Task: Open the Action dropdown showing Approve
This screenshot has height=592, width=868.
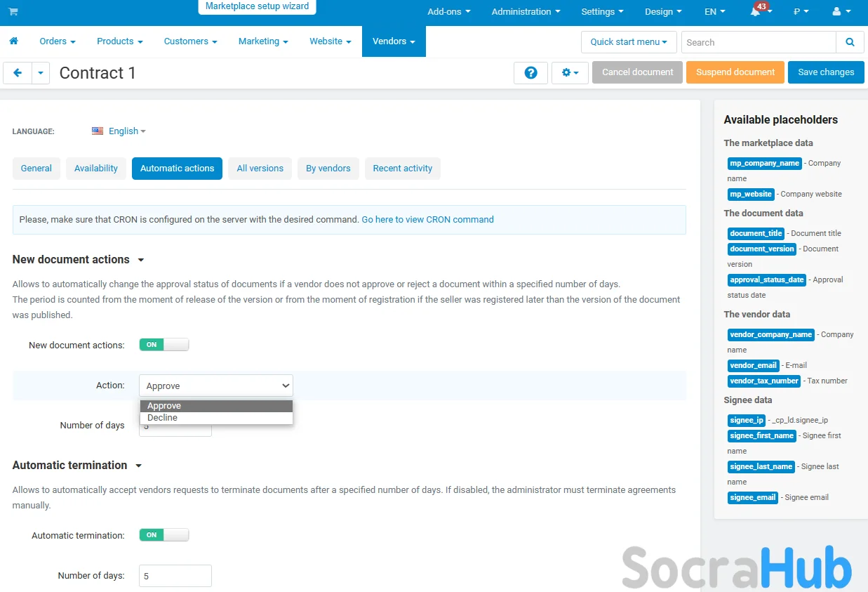Action: (216, 386)
